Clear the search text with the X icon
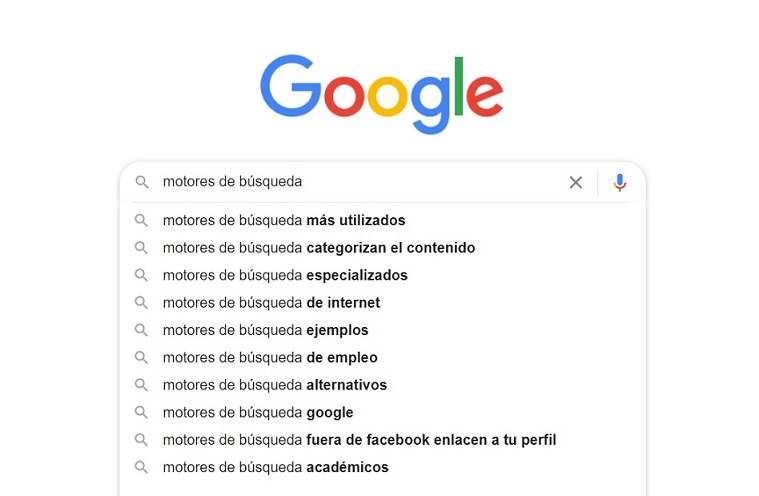Screen dimensions: 759x496 [x=576, y=182]
